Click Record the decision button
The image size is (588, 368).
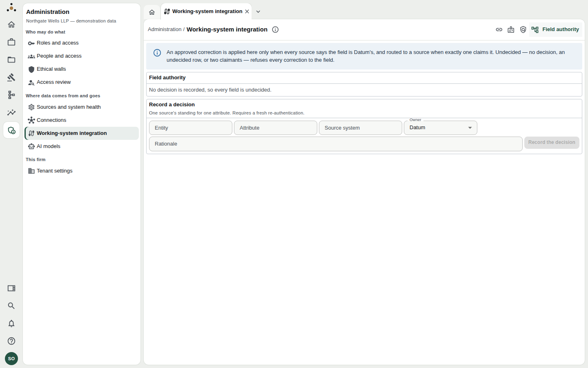pos(552,142)
